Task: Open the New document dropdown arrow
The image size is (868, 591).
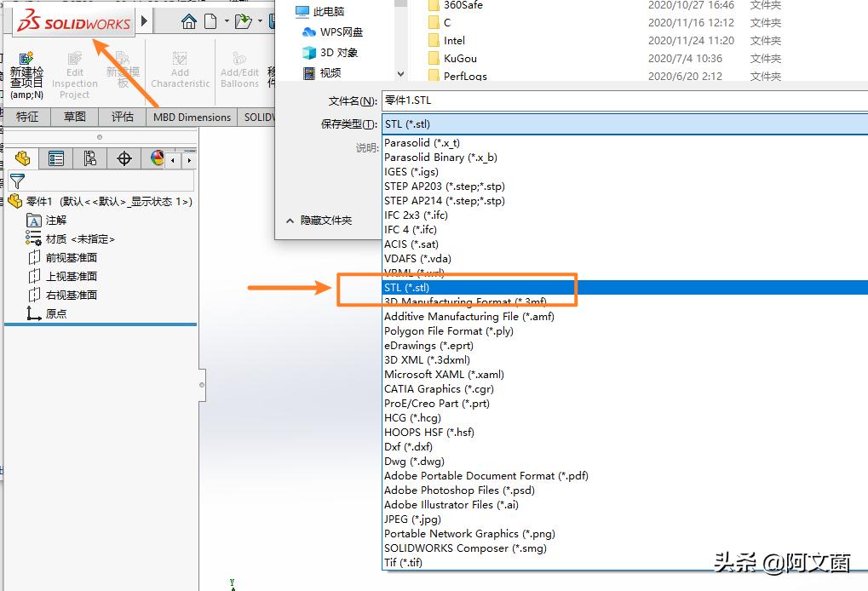Action: click(227, 21)
